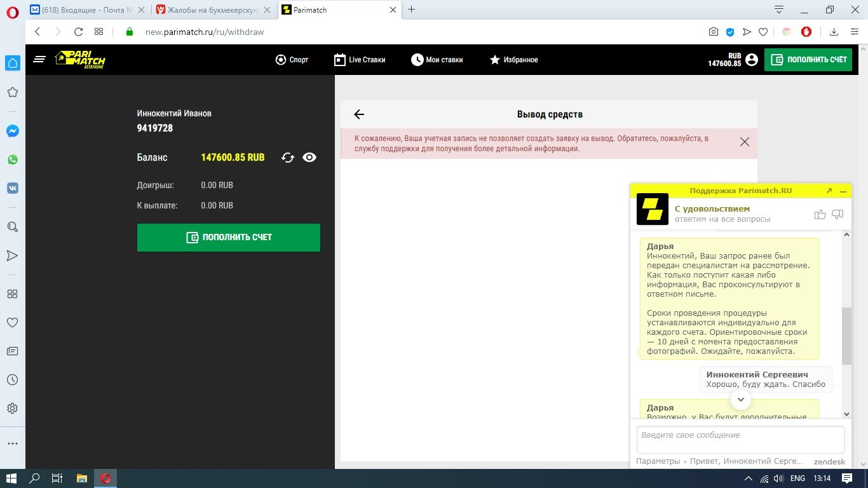This screenshot has height=488, width=868.
Task: Minimize the Parimatch support chat widget
Action: tap(843, 191)
